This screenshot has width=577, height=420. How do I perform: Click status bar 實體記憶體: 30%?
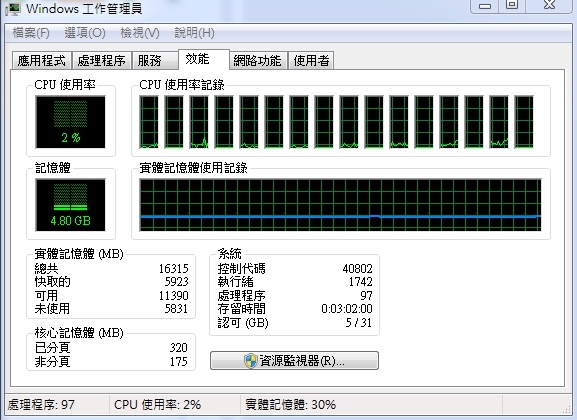(290, 405)
